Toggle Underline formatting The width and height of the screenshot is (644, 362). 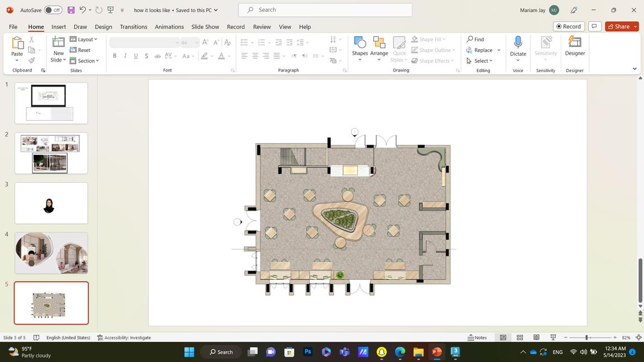(136, 56)
